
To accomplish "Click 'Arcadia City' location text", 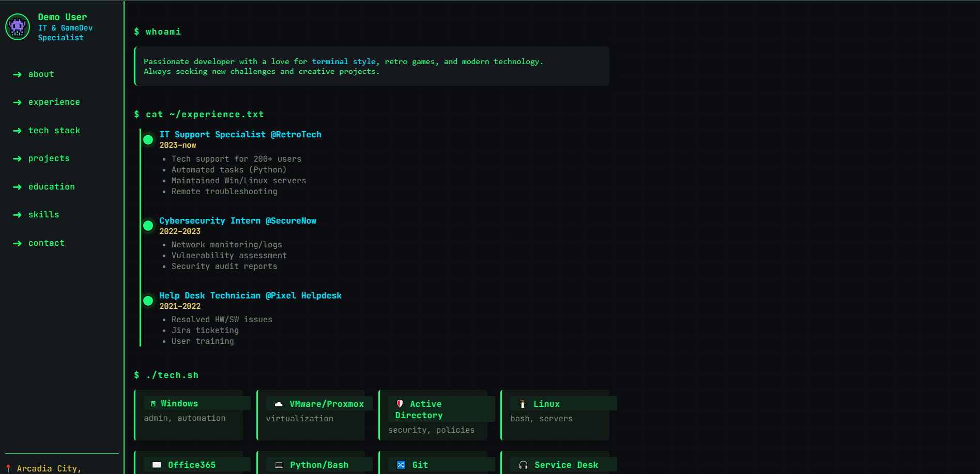I will click(49, 468).
